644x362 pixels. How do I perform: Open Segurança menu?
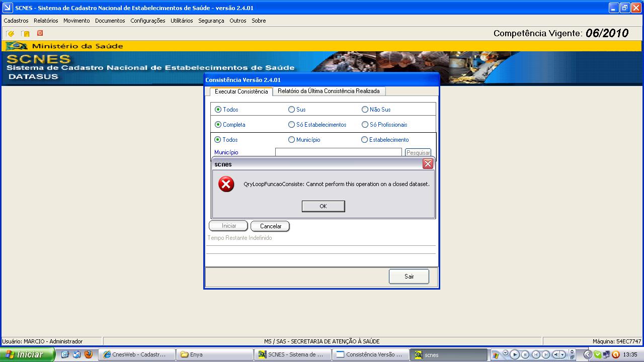pos(211,21)
